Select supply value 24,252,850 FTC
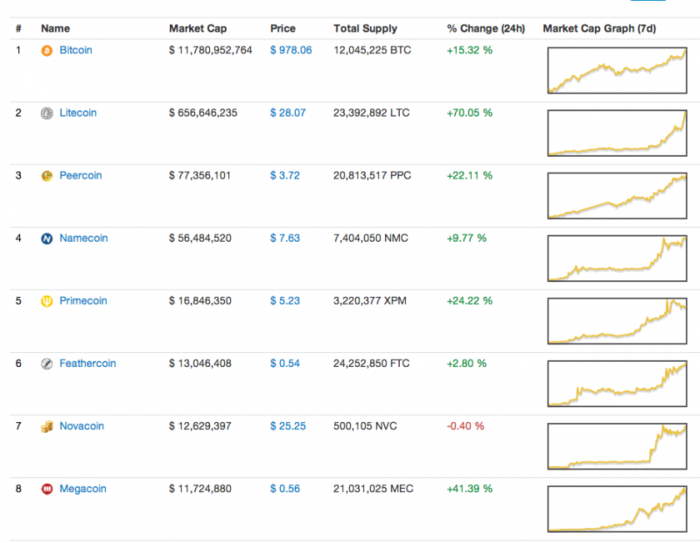The height and width of the screenshot is (543, 700). tap(371, 363)
